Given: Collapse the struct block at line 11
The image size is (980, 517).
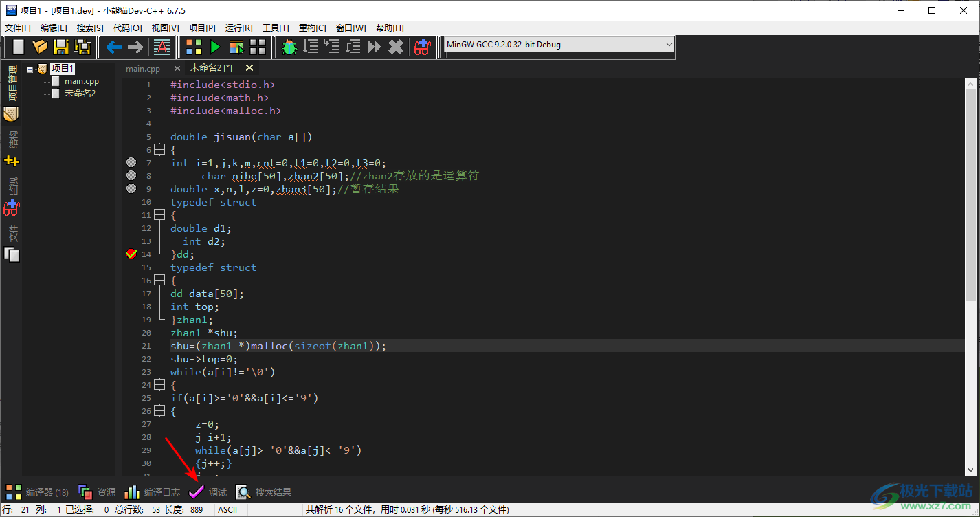Looking at the screenshot, I should (159, 215).
